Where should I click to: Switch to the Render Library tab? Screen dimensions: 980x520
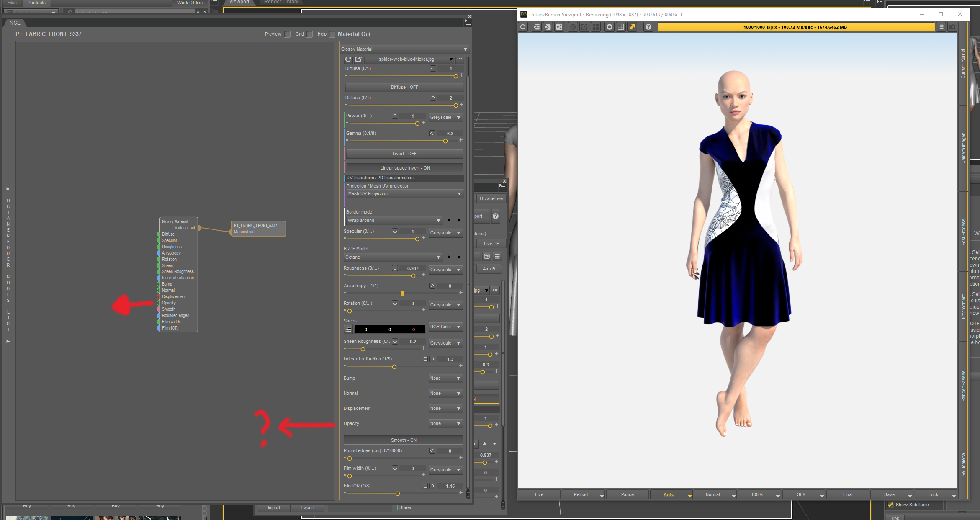point(281,2)
